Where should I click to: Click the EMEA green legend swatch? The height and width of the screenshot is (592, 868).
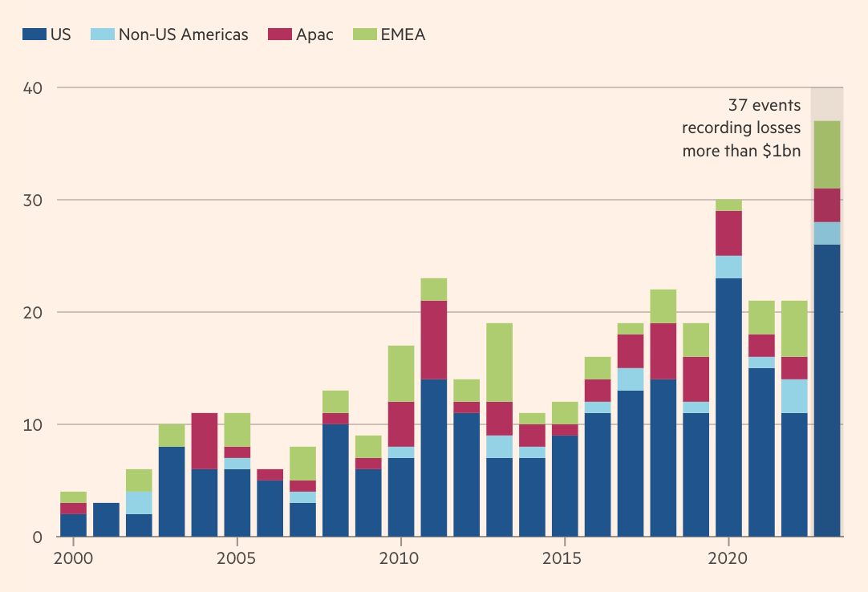pyautogui.click(x=365, y=34)
